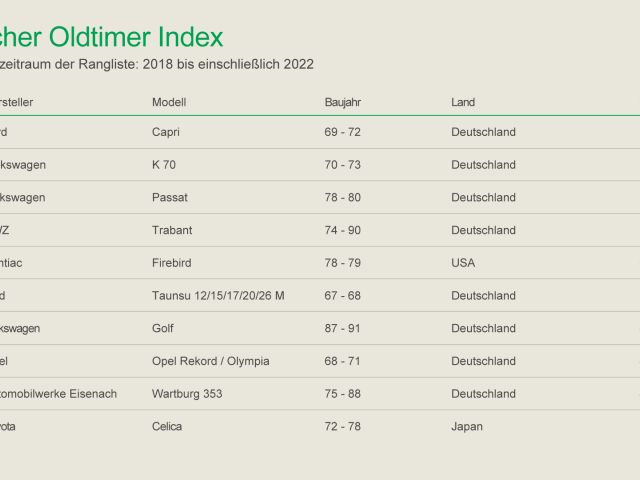Screen dimensions: 640x480
Task: Select the Wartburg 353 model cell
Action: pos(187,394)
